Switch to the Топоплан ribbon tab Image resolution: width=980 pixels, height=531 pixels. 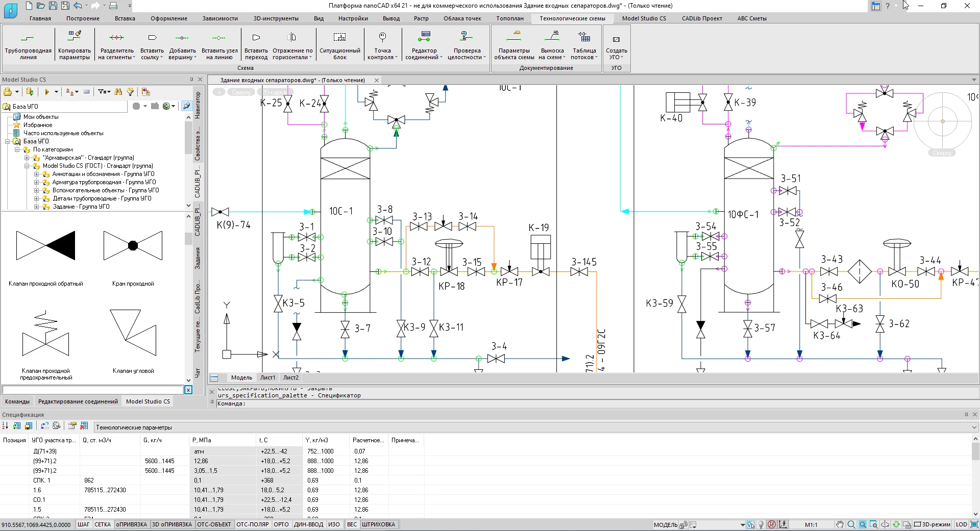tap(510, 18)
